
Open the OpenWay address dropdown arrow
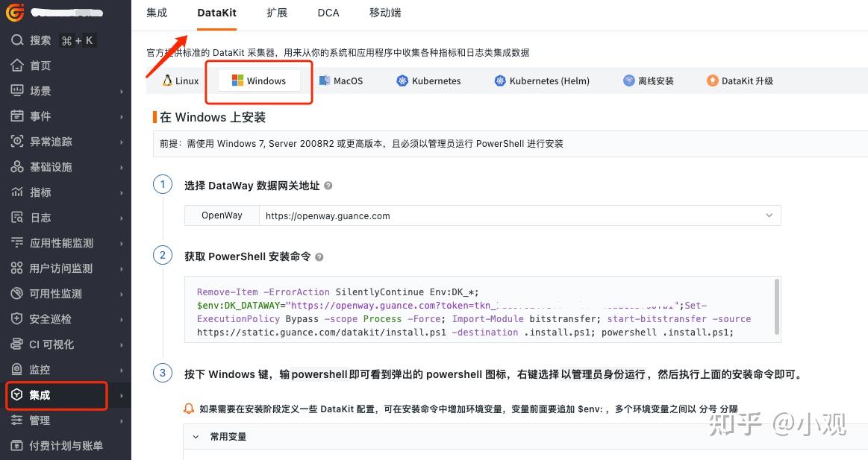[769, 215]
